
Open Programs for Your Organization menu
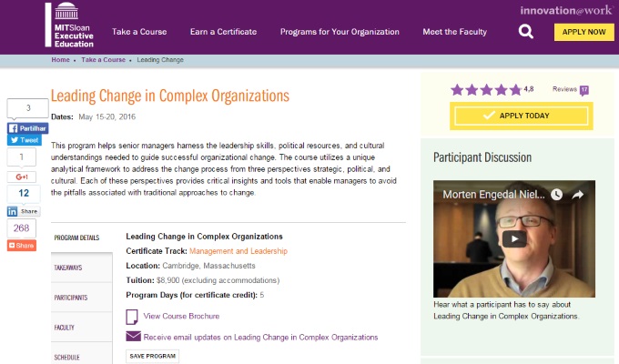340,32
